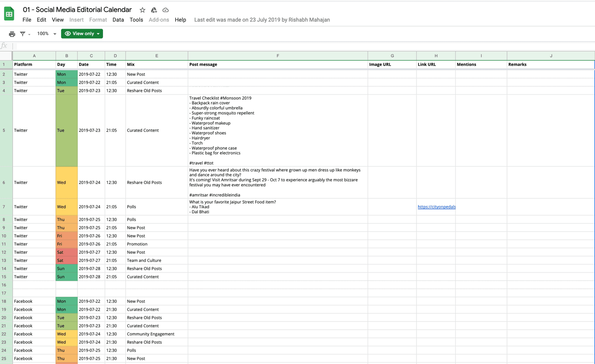The height and width of the screenshot is (364, 595).
Task: Select column F header
Action: (x=277, y=56)
